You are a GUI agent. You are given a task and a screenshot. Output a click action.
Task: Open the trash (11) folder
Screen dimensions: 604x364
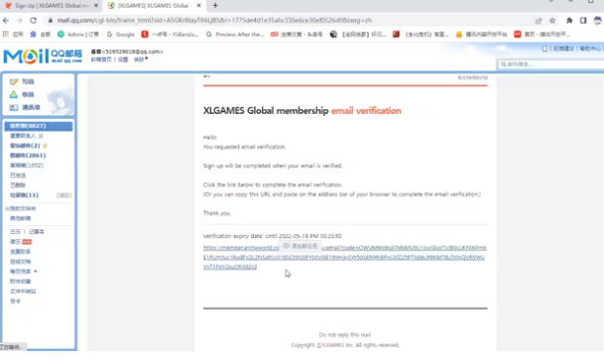click(24, 195)
